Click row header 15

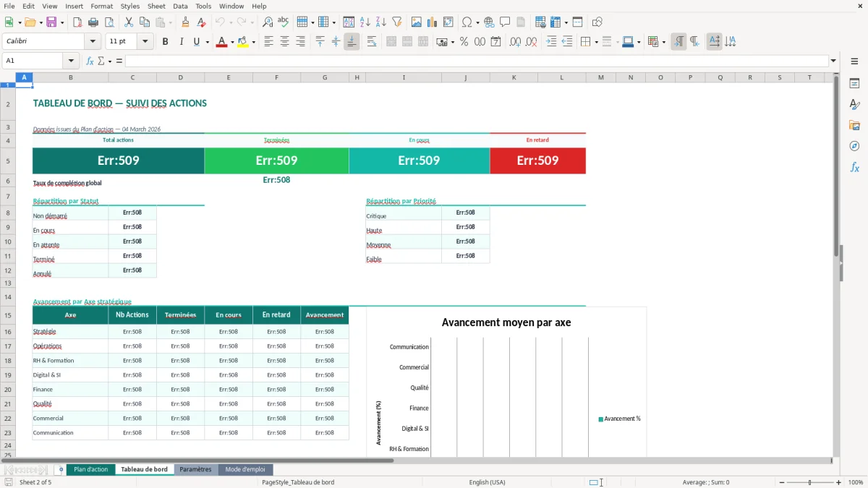8,315
